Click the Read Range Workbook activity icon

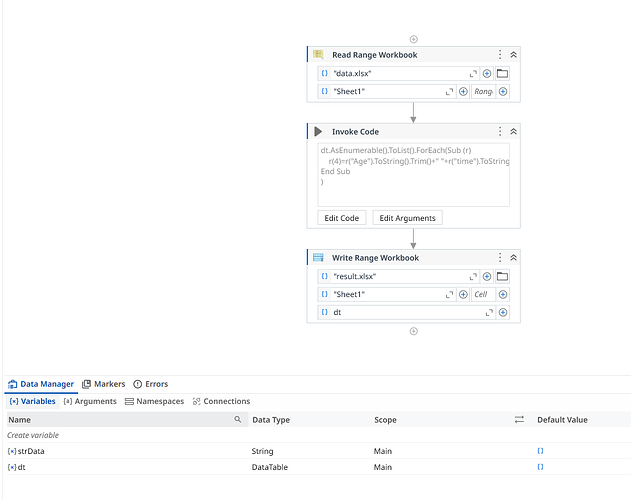pos(318,54)
